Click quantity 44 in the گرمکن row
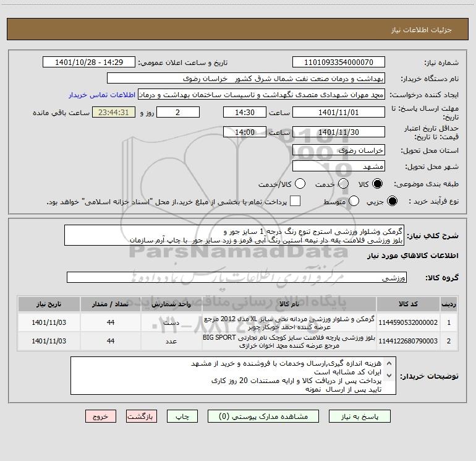Screen dimensions: 476x461 click(111, 323)
